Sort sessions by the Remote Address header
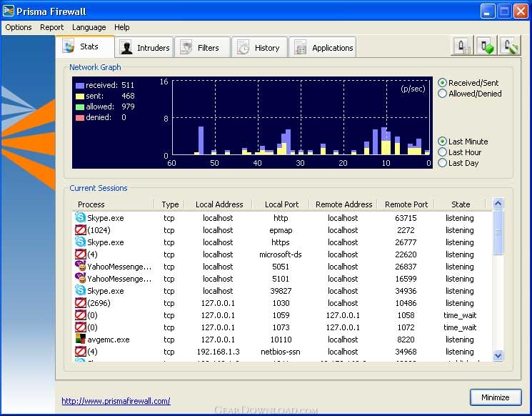This screenshot has width=532, height=416. coord(343,204)
